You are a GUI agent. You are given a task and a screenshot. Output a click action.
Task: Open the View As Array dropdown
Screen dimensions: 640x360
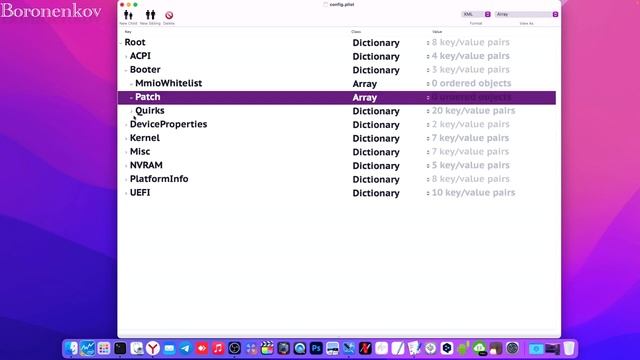[527, 14]
